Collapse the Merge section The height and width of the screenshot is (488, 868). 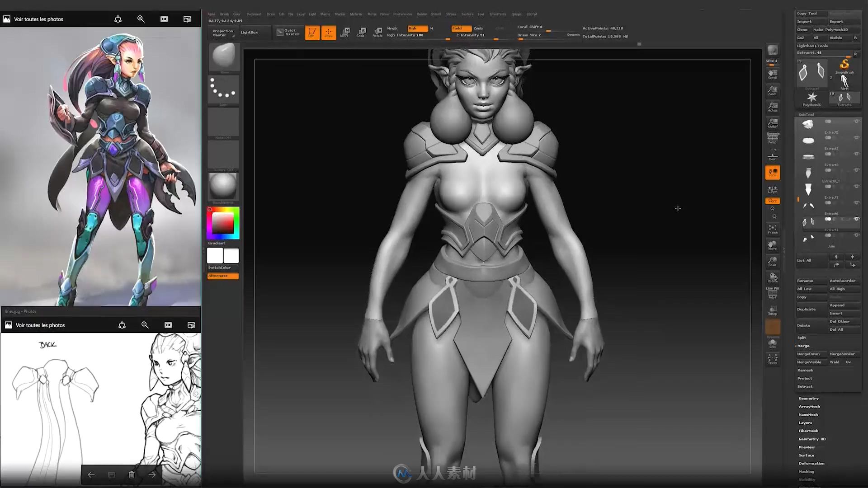coord(803,346)
